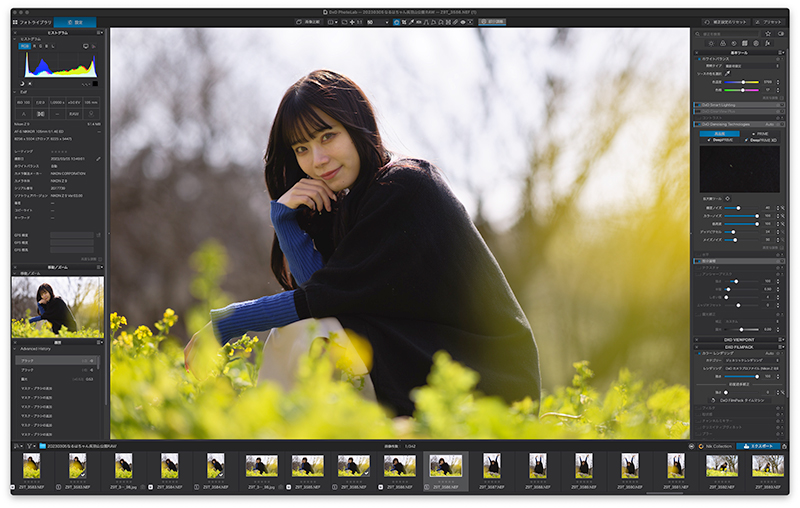The width and height of the screenshot is (800, 508).
Task: Select the ReTouch repair tool
Action: [455, 22]
